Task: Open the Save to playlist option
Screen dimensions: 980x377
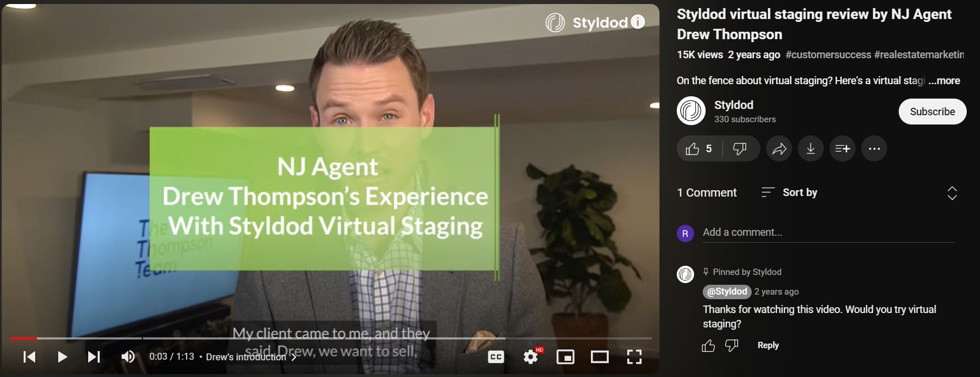Action: (842, 149)
